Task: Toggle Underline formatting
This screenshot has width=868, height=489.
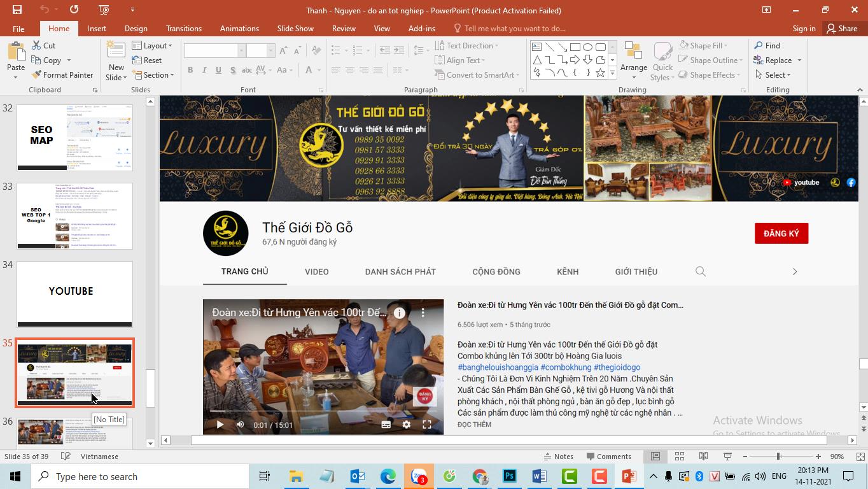Action: 218,70
